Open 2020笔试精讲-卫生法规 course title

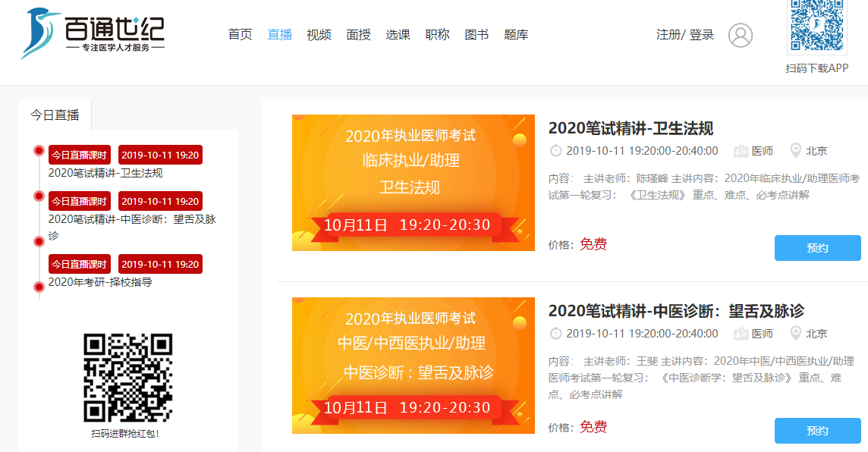(631, 128)
